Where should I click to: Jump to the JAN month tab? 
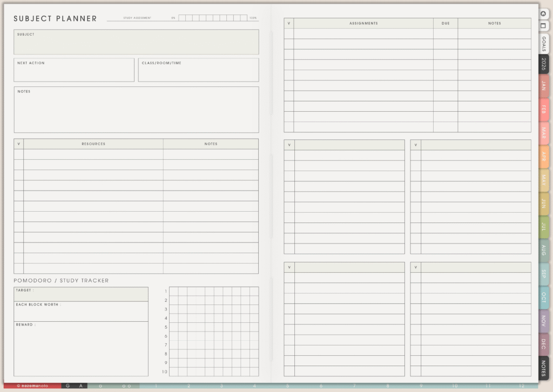point(543,85)
